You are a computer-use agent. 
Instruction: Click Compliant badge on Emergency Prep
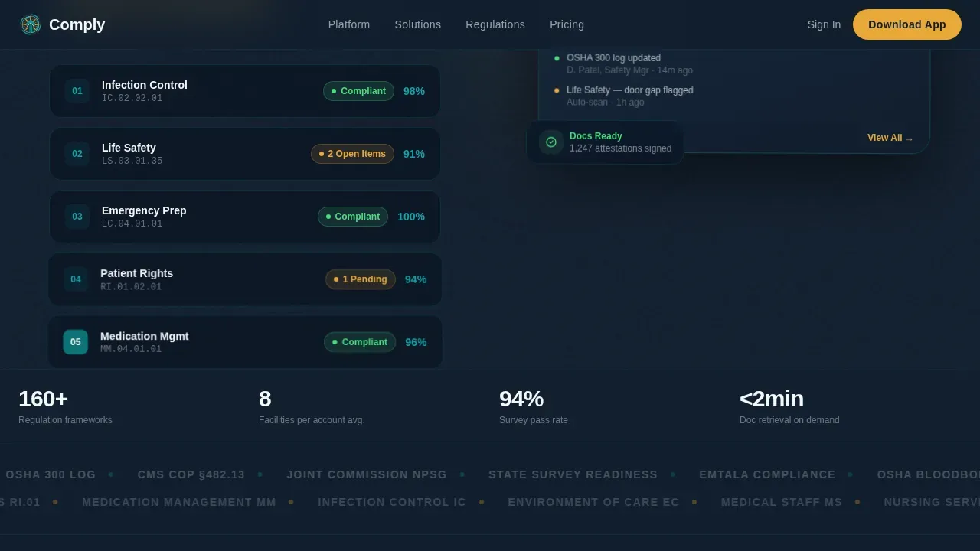tap(353, 217)
